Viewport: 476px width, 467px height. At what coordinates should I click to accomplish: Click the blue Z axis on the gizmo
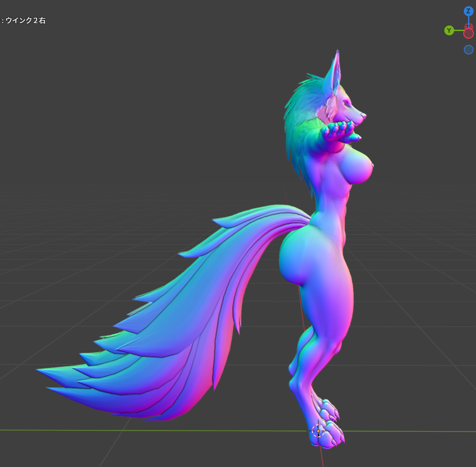pos(468,12)
